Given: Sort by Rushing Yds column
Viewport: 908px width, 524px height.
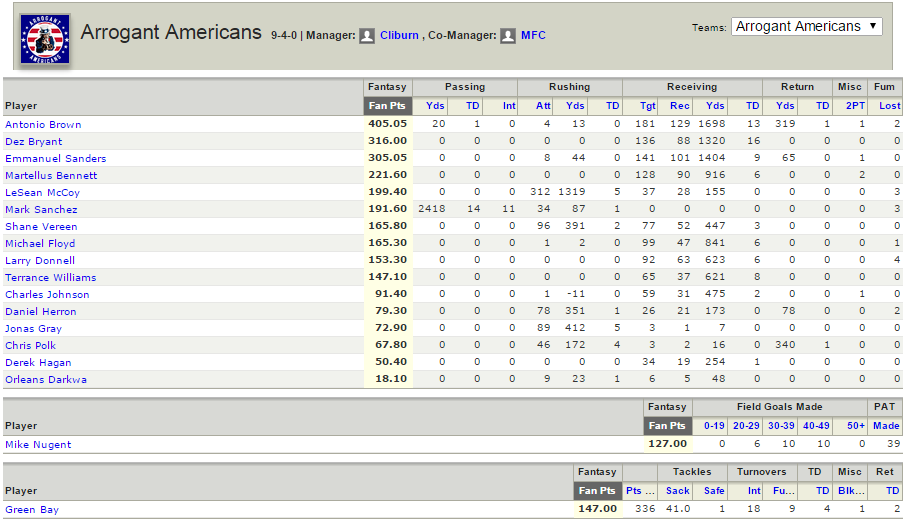Looking at the screenshot, I should tap(575, 106).
